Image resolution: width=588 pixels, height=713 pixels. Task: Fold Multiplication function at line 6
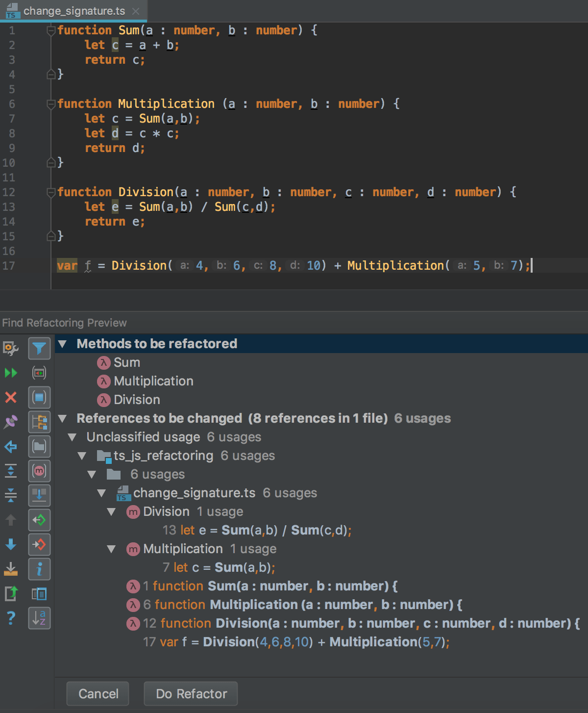50,104
